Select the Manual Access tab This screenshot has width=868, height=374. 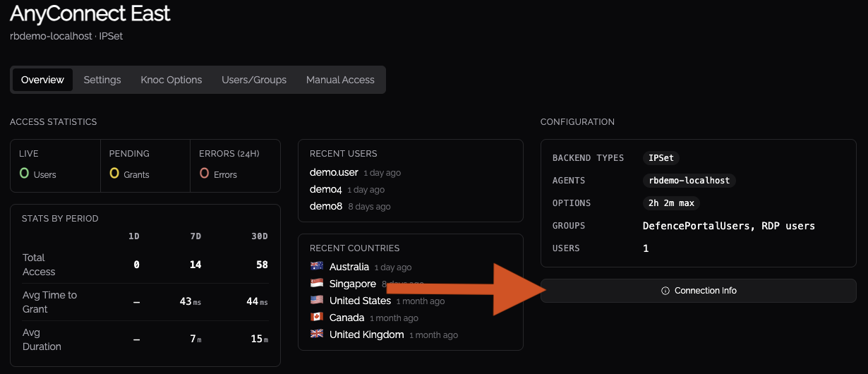(340, 80)
